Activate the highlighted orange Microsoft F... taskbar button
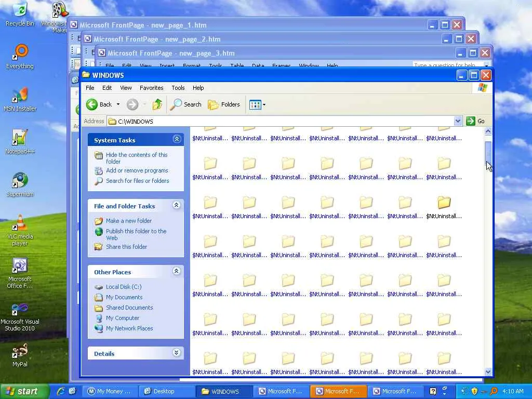 tap(338, 391)
